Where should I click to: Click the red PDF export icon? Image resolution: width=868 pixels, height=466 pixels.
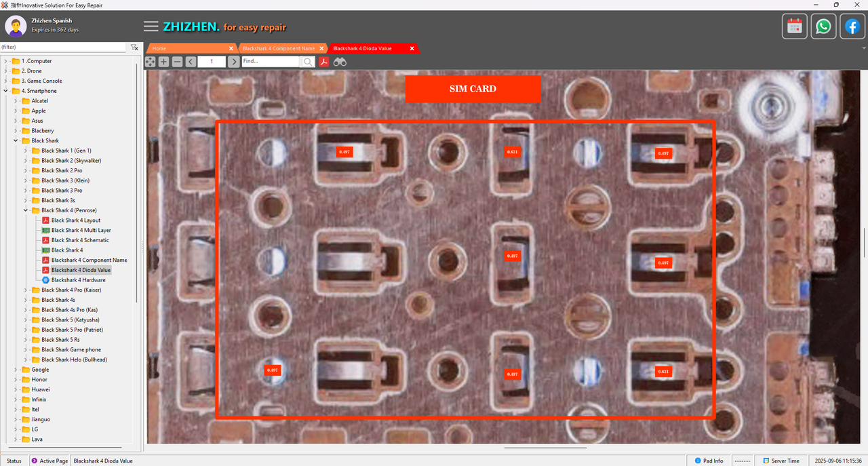324,62
